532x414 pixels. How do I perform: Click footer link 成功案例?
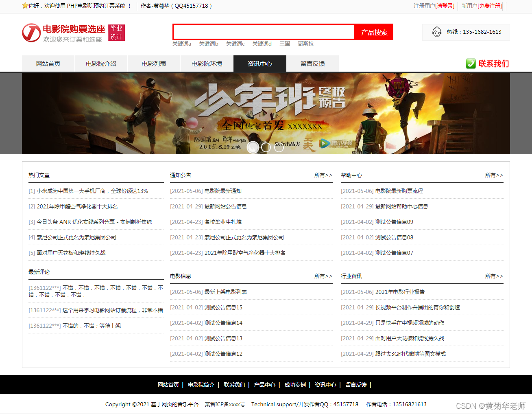click(295, 385)
